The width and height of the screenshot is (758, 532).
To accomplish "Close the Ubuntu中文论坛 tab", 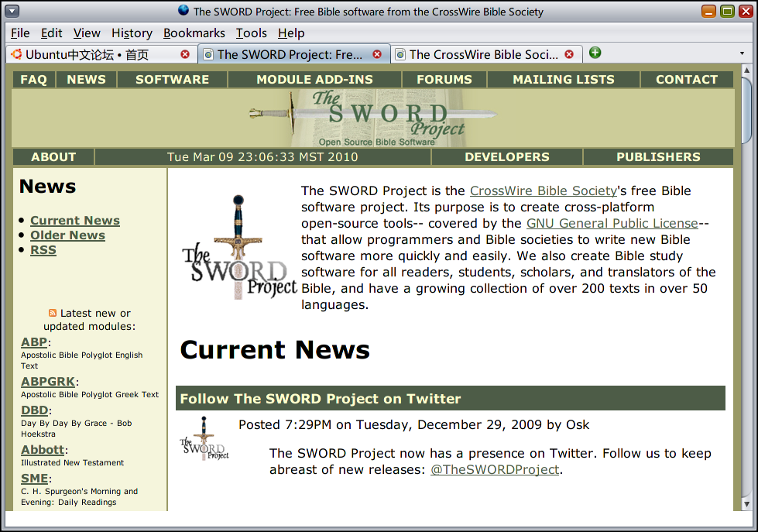I will [x=185, y=54].
